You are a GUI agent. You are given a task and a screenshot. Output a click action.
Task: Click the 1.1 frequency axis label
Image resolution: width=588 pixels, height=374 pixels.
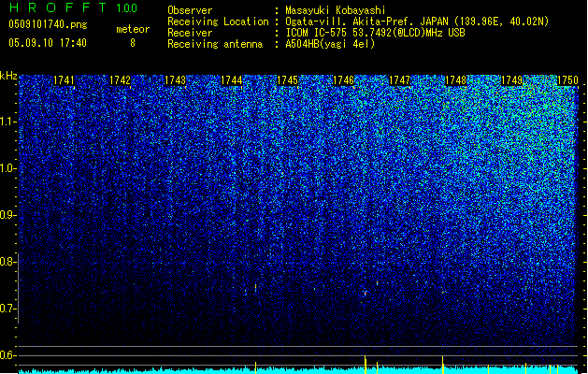pyautogui.click(x=8, y=122)
